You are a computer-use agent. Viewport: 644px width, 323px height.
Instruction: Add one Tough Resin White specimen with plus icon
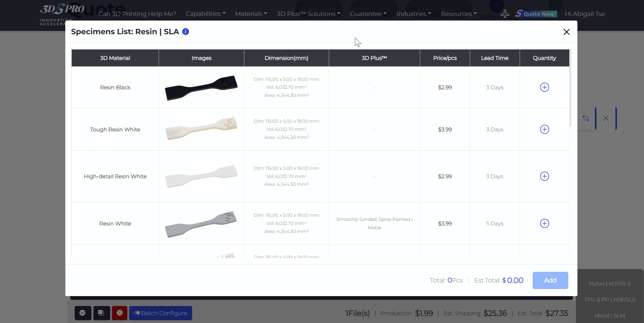coord(545,129)
